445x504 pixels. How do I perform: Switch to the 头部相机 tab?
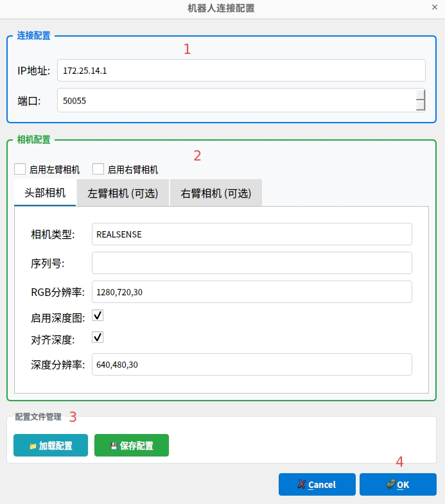tap(45, 193)
